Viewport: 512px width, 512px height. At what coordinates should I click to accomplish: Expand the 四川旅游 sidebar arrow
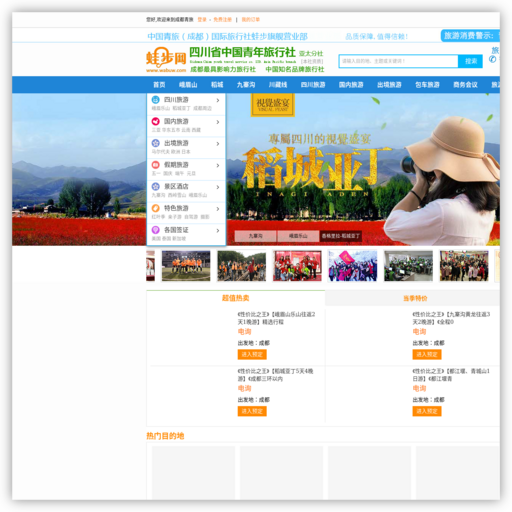pyautogui.click(x=218, y=100)
